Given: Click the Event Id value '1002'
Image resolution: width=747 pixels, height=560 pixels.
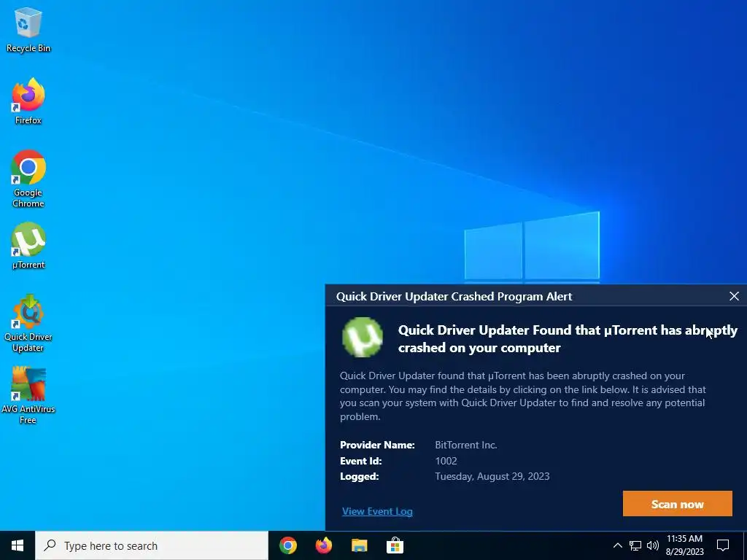Looking at the screenshot, I should click(446, 461).
